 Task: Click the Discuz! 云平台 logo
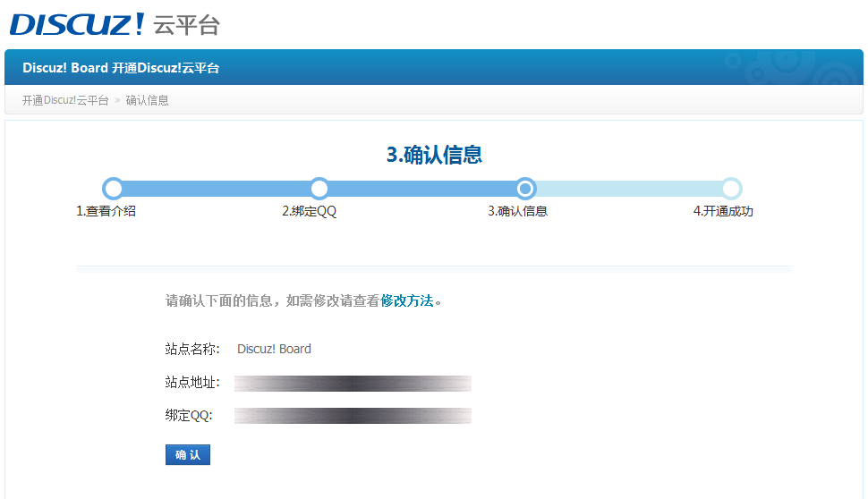[x=115, y=24]
